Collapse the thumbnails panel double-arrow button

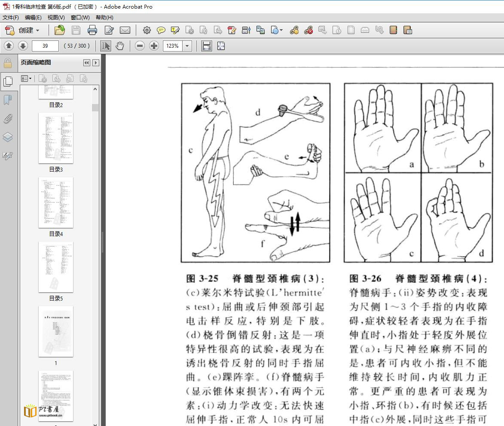86,63
